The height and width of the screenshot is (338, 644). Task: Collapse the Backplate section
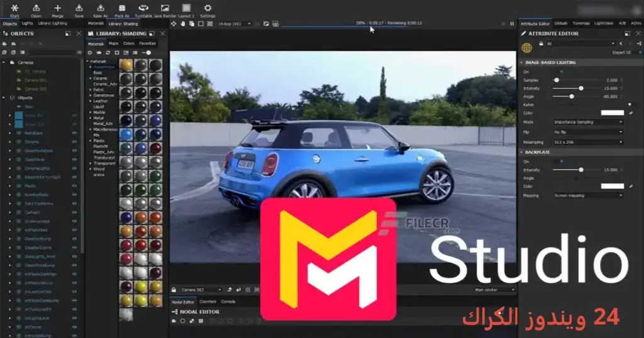[521, 152]
